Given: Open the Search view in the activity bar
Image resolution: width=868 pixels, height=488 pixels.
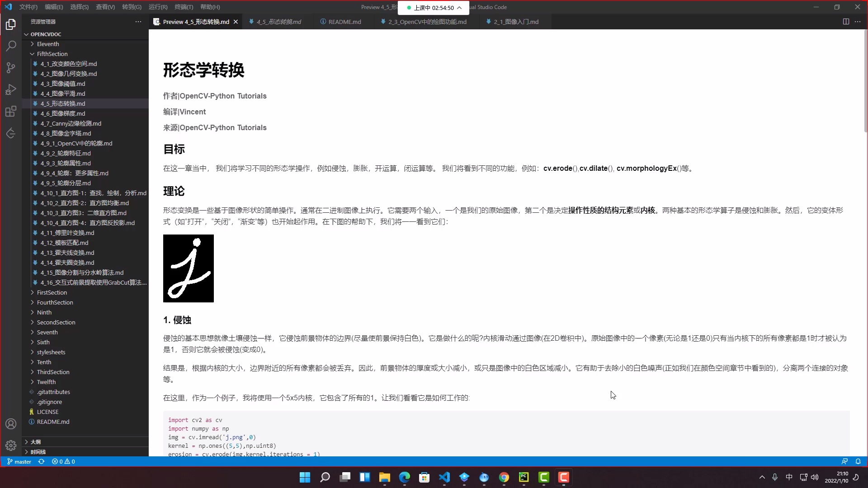Looking at the screenshot, I should pyautogui.click(x=11, y=46).
